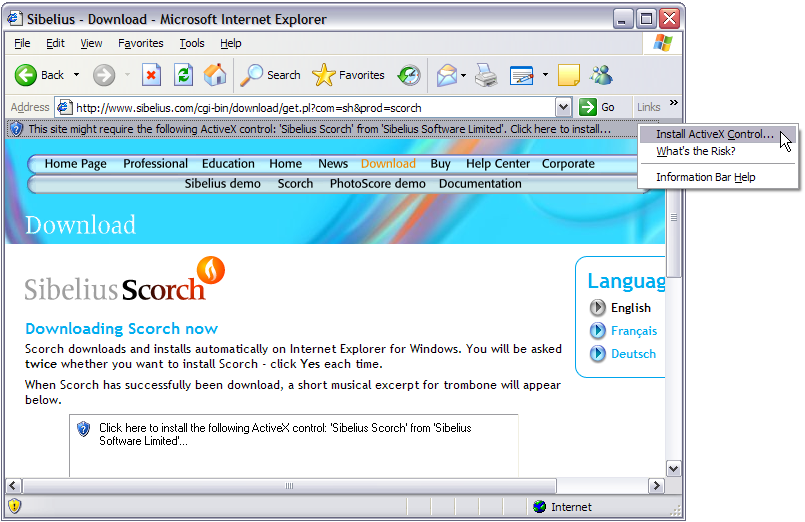Click the highlighted Download nav link
805x522 pixels.
pos(388,164)
